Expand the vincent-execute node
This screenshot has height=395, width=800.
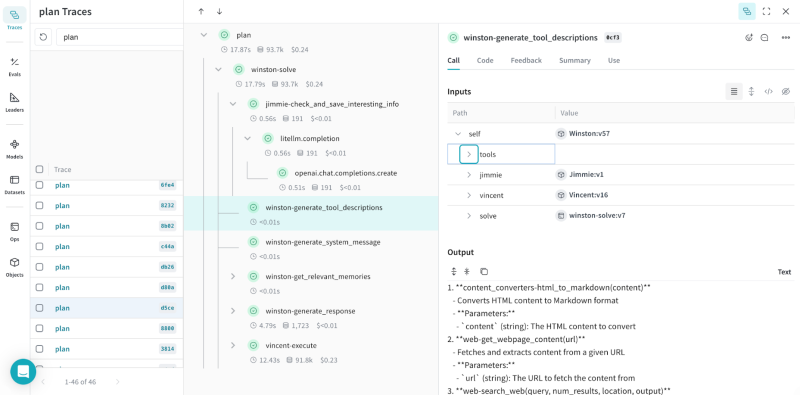click(x=233, y=345)
